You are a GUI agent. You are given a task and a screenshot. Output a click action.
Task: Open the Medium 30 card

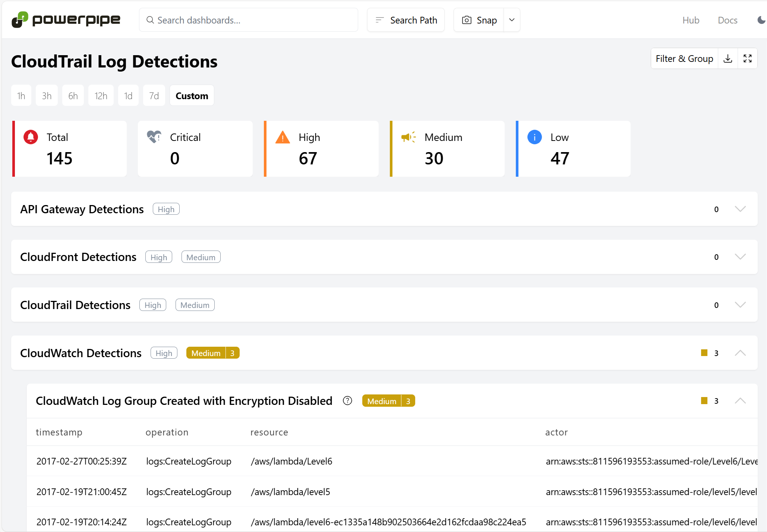click(x=447, y=148)
